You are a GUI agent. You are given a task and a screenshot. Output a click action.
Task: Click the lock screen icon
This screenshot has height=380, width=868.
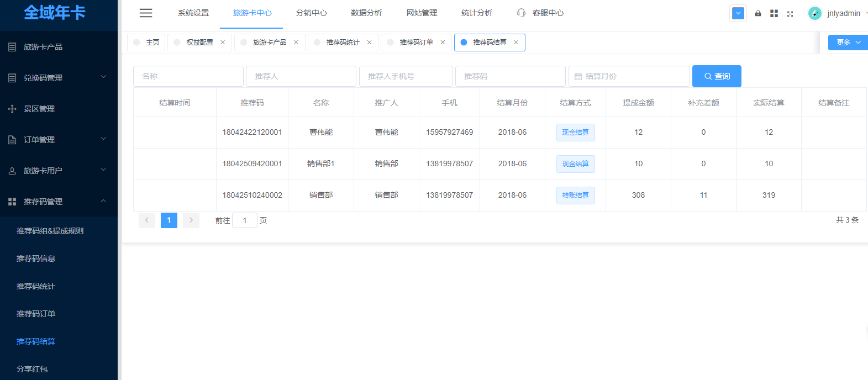(758, 13)
